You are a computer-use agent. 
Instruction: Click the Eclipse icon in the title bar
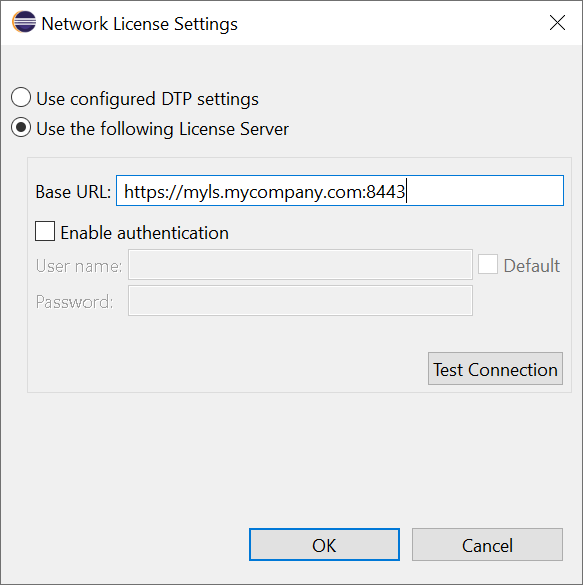(x=23, y=22)
